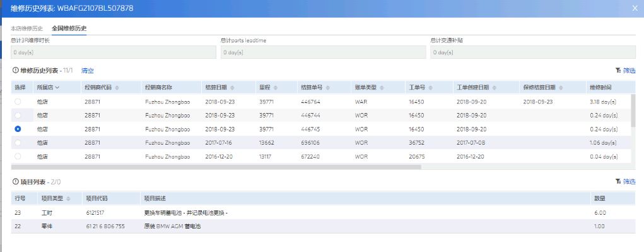Select the radio for 结算单号 446764
644x252 pixels.
[18, 102]
